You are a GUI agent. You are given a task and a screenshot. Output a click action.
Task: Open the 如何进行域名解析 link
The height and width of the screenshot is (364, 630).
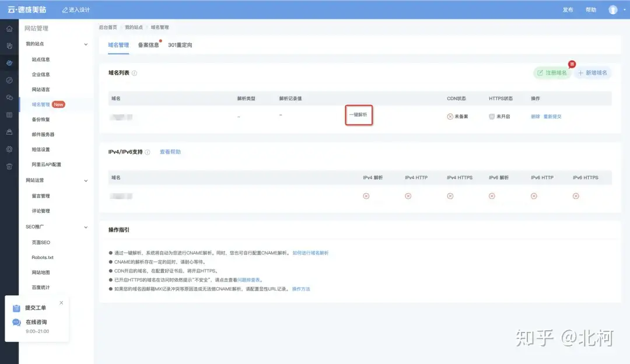click(x=310, y=253)
